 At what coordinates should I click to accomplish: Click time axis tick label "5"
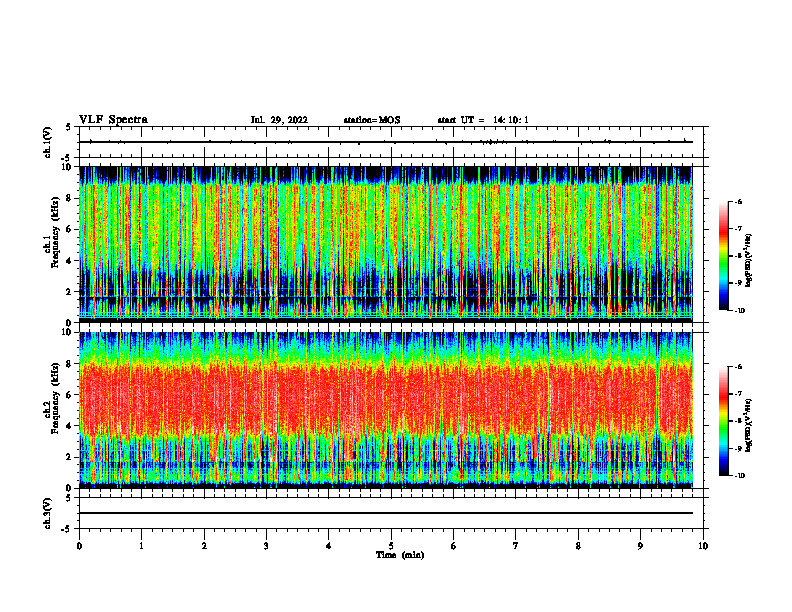pos(391,546)
